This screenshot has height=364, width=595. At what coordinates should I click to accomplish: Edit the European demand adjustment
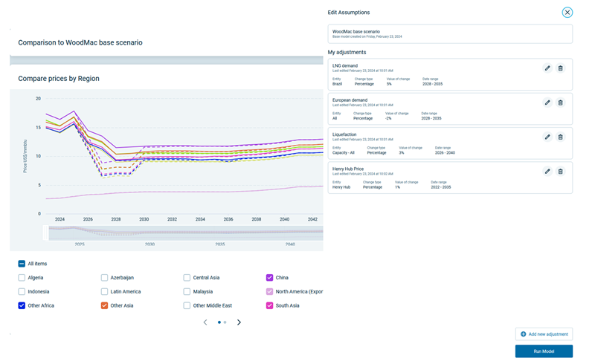[x=547, y=103]
